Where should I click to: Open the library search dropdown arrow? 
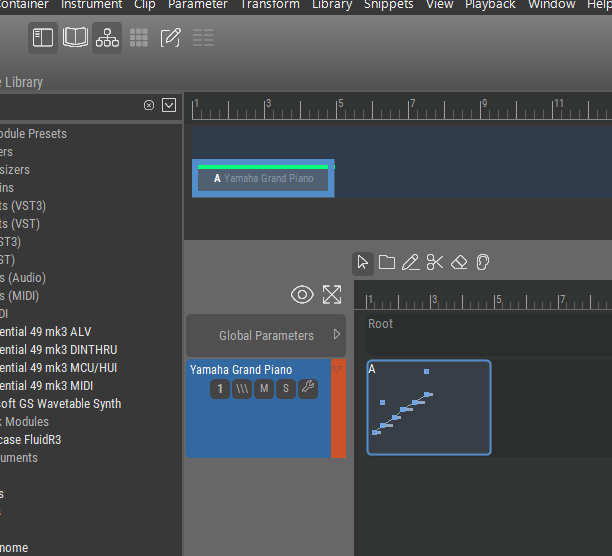[x=169, y=105]
